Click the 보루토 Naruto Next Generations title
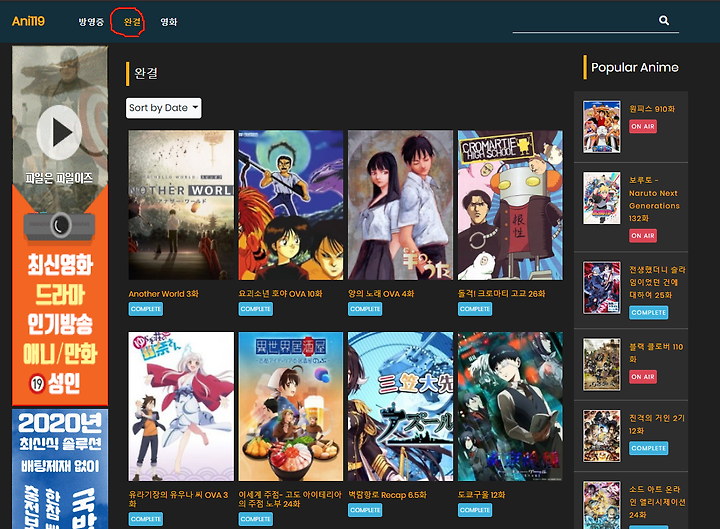720x529 pixels. [654, 199]
